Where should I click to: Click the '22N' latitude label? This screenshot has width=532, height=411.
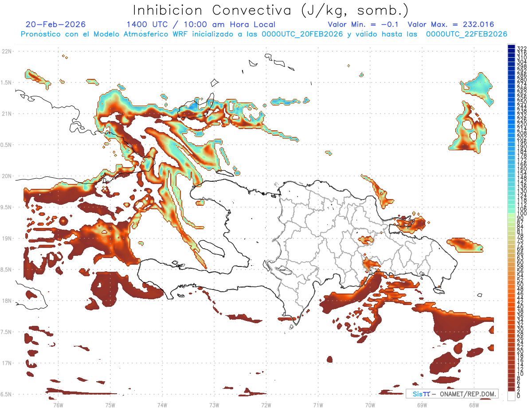pos(7,51)
